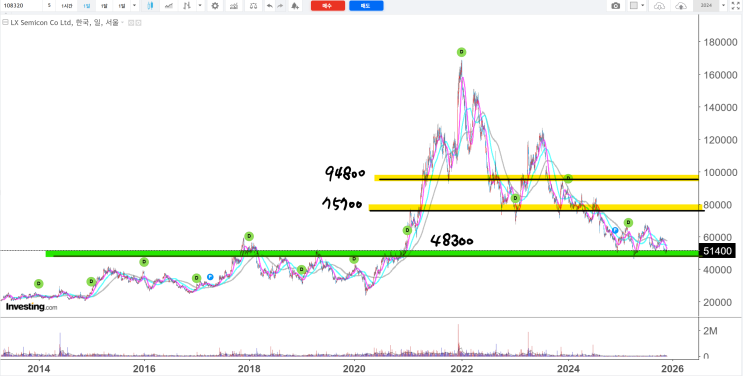
Task: Select the 5-minute interval button
Action: pyautogui.click(x=49, y=6)
